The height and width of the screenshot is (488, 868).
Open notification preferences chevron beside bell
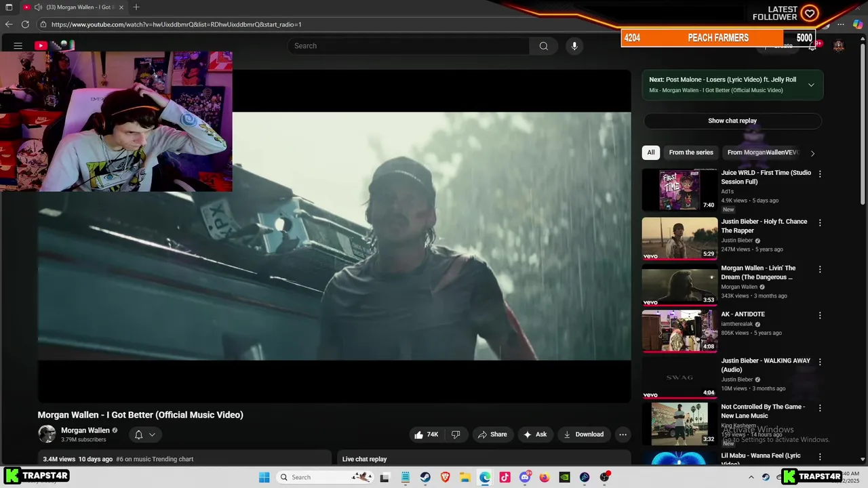point(152,434)
